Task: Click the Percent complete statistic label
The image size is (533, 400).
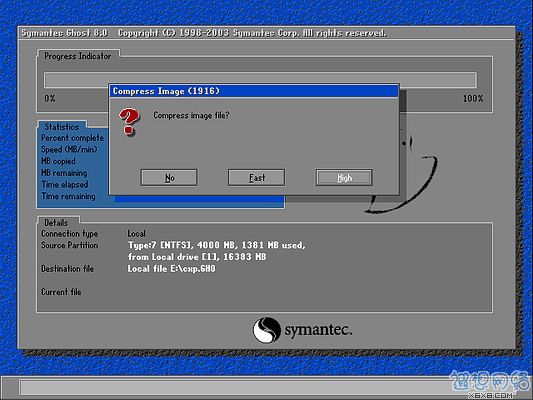Action: pyautogui.click(x=72, y=138)
